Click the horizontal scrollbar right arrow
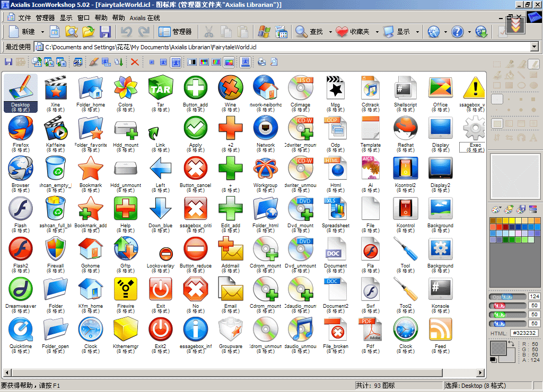Screen dimensions: 543x392 click(480, 372)
